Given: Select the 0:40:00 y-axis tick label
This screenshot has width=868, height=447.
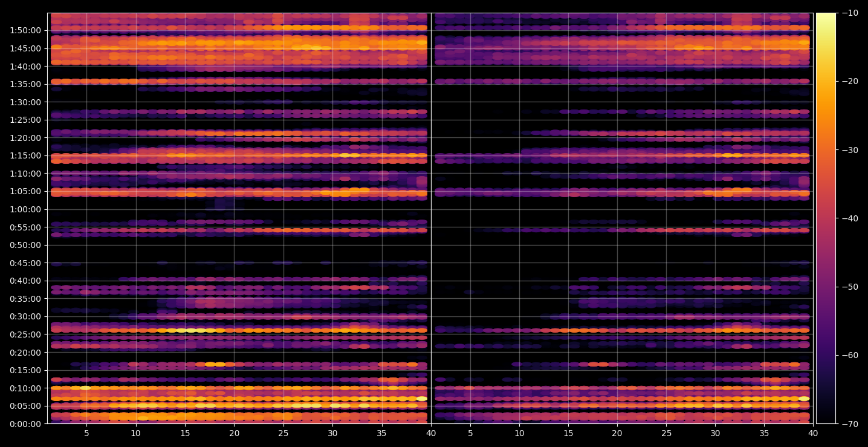Looking at the screenshot, I should [x=25, y=281].
